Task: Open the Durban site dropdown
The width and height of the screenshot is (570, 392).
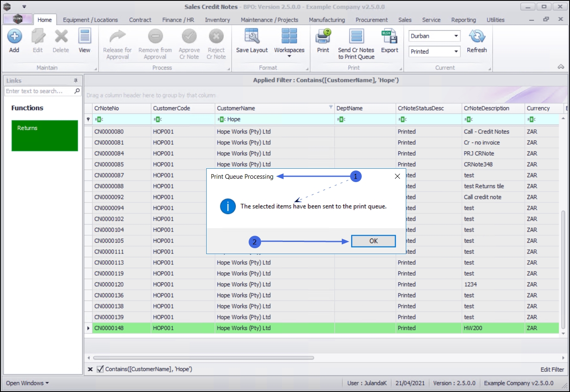Action: [456, 36]
